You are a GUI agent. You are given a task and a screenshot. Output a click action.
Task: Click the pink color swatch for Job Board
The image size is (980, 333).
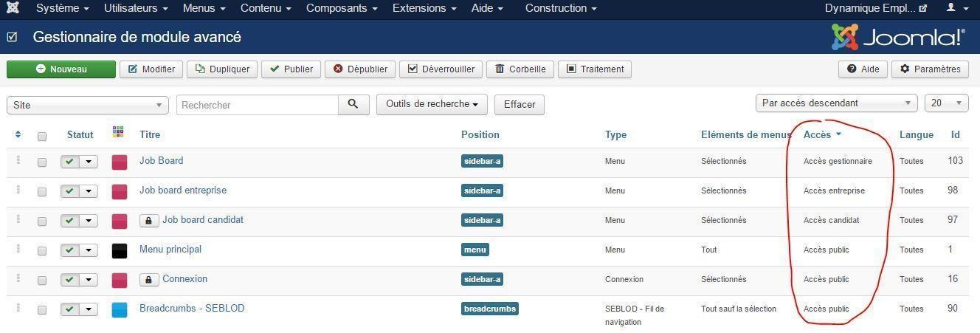[x=120, y=162]
